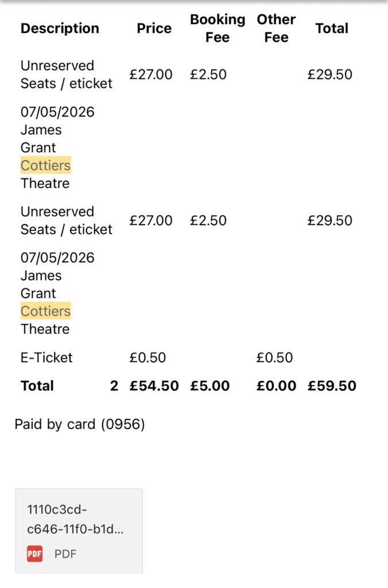Click the first 07/05/2026 date
This screenshot has height=588, width=388.
[57, 112]
